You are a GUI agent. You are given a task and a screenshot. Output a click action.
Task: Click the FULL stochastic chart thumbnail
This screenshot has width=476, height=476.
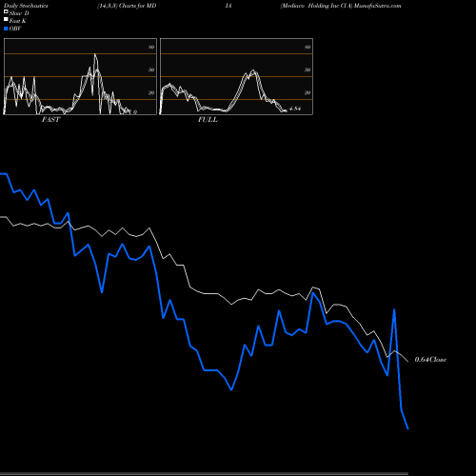click(x=236, y=76)
